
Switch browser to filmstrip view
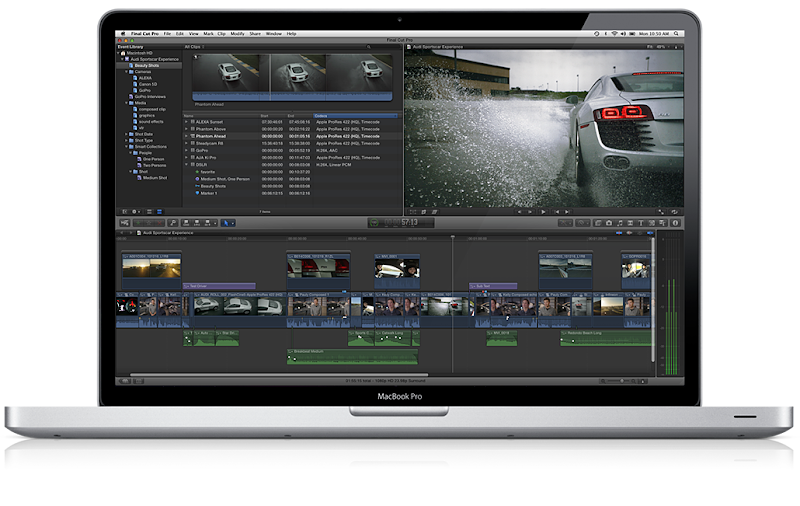(149, 211)
